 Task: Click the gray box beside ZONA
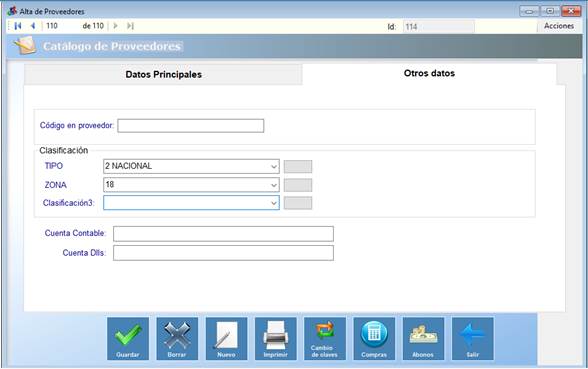[x=298, y=185]
